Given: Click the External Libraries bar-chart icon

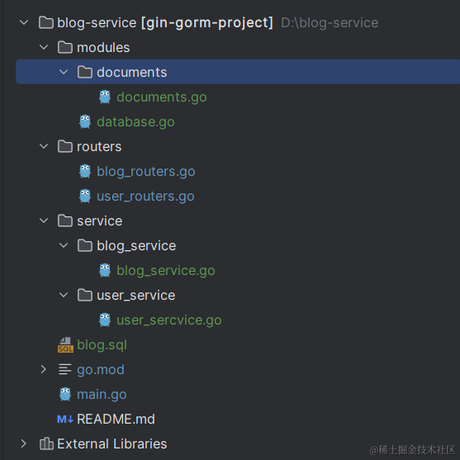Looking at the screenshot, I should click(x=46, y=444).
